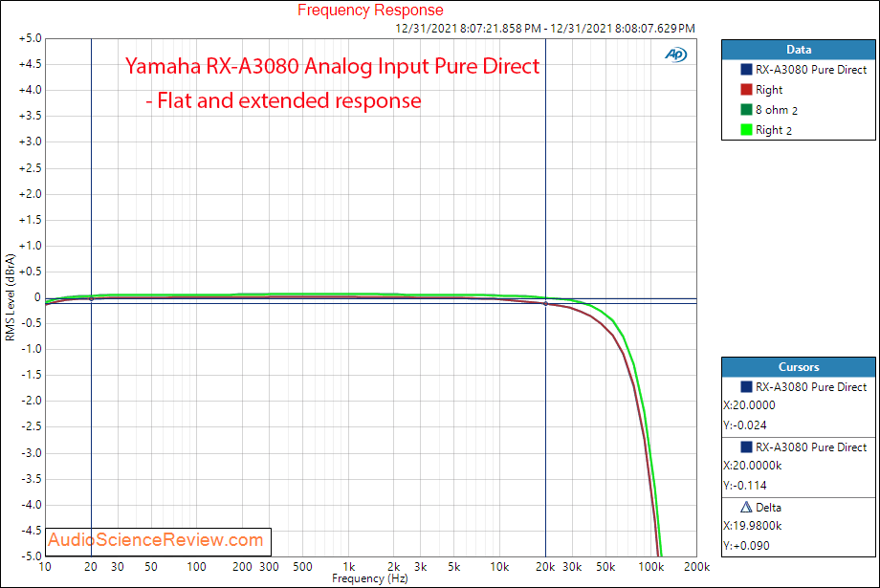Select the dark green 8 ohm 2 swatch
Image resolution: width=880 pixels, height=588 pixels.
(746, 109)
